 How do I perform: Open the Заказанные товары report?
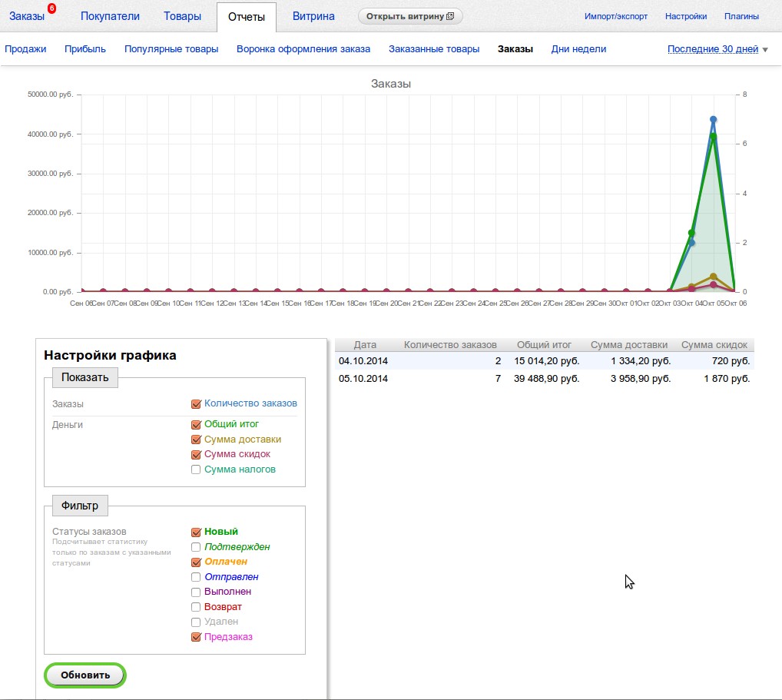coord(434,49)
